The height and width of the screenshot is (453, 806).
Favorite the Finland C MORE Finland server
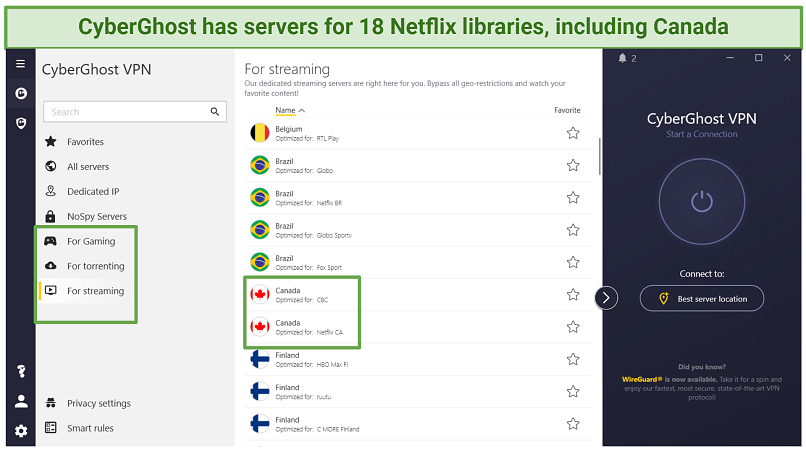[573, 424]
